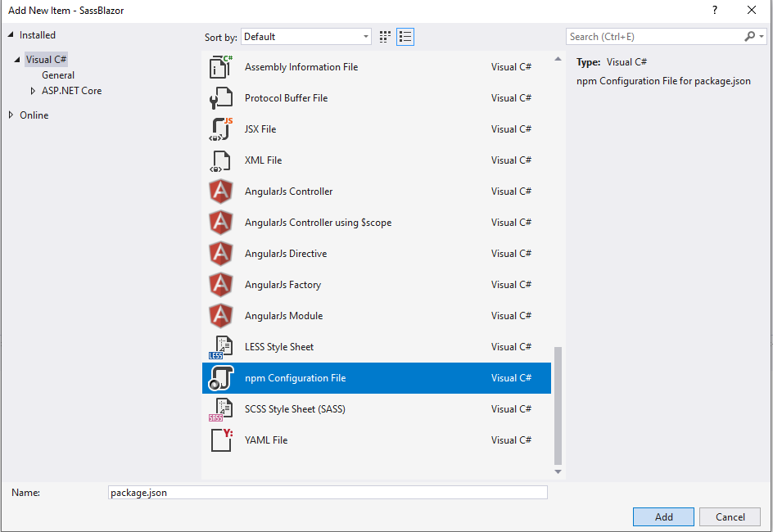Click the XML File icon
Screen dimensions: 773x532
[220, 160]
